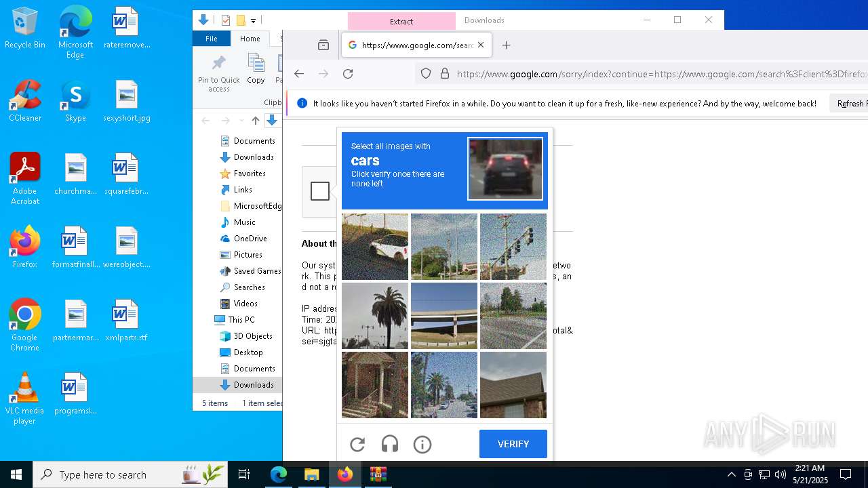Select xmlparts.rtf desktop file
This screenshot has height=488, width=868.
coord(127,321)
